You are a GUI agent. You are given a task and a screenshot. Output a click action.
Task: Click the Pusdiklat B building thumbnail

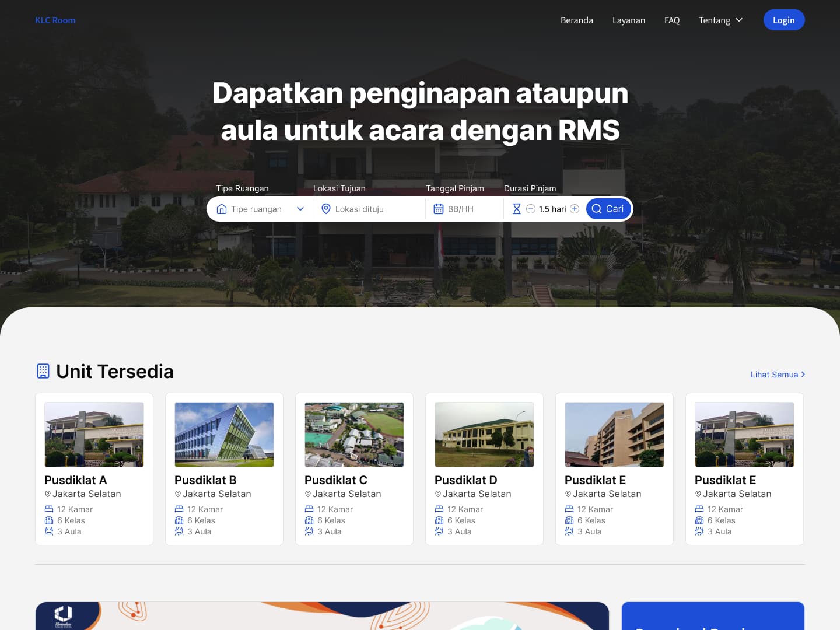(224, 434)
